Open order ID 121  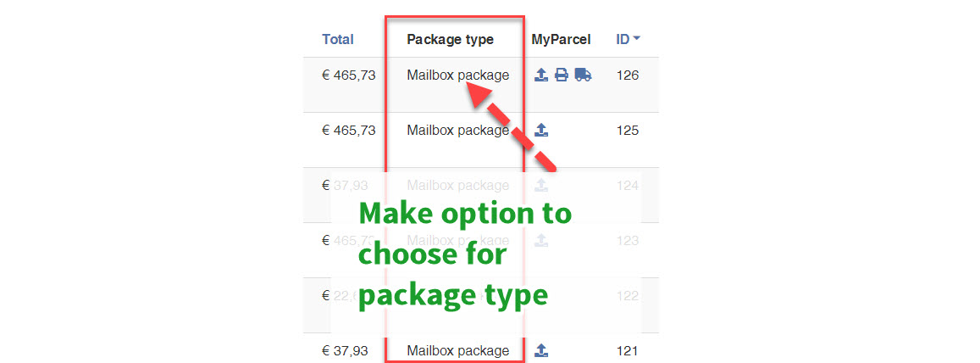point(628,350)
